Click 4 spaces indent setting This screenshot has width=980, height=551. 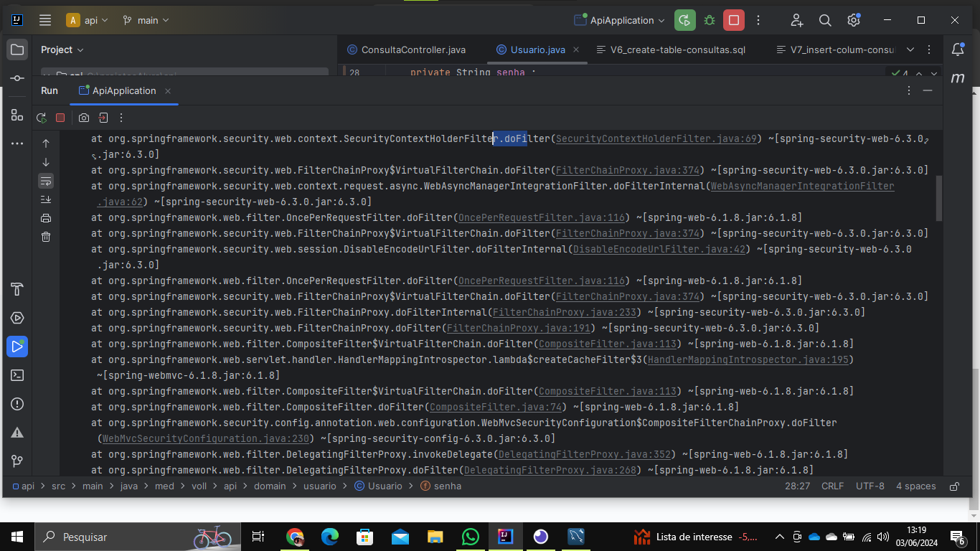[x=916, y=486]
